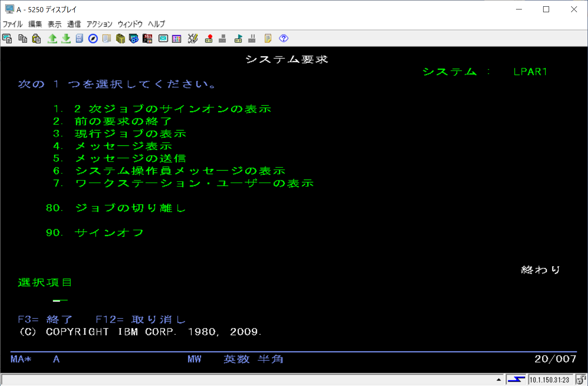Viewport: 588px width, 386px height.
Task: Click the green upload arrow icon
Action: (x=52, y=39)
